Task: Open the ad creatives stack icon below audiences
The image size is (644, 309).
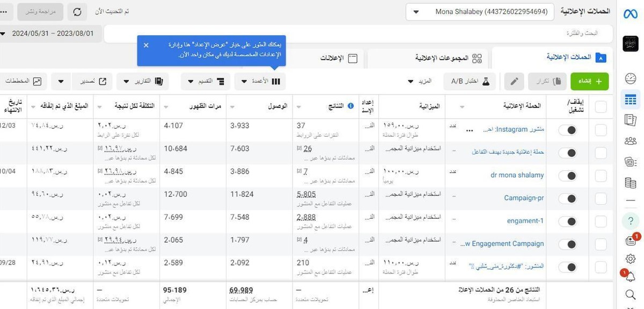Action: click(631, 161)
